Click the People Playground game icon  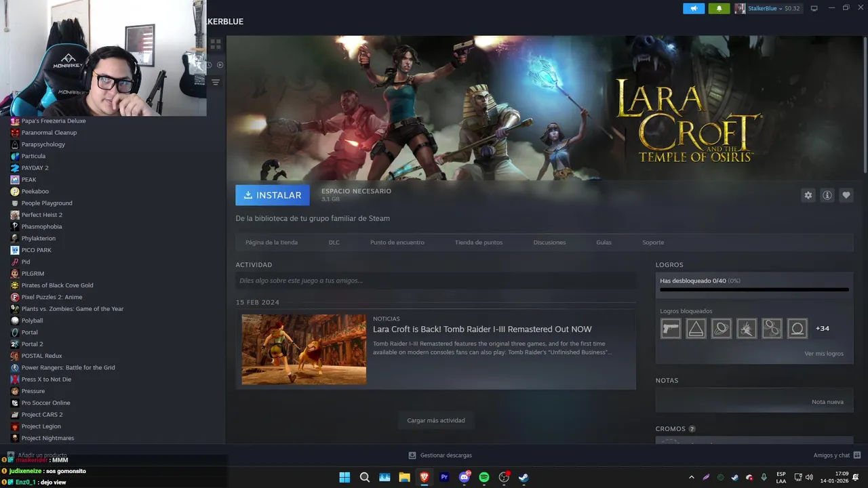(x=15, y=203)
